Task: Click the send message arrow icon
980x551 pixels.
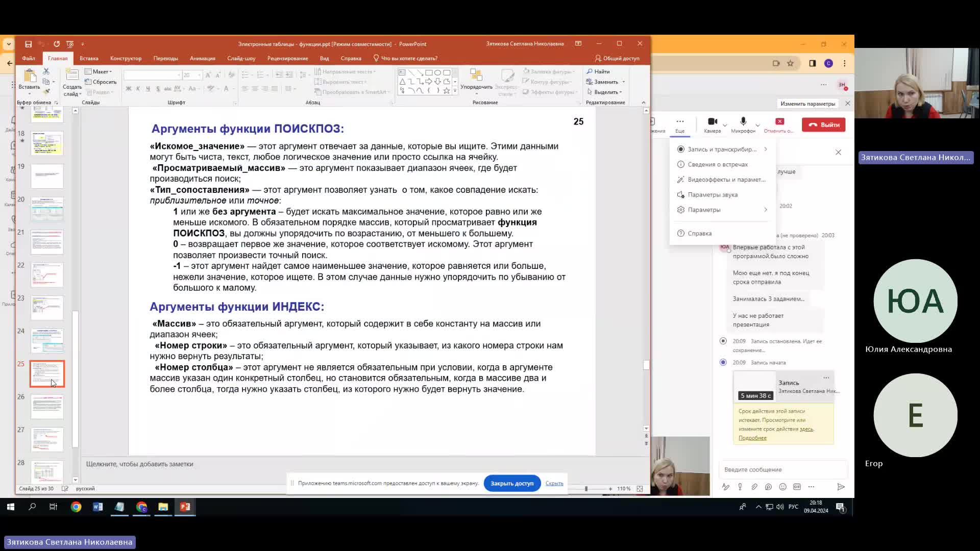Action: 841,487
